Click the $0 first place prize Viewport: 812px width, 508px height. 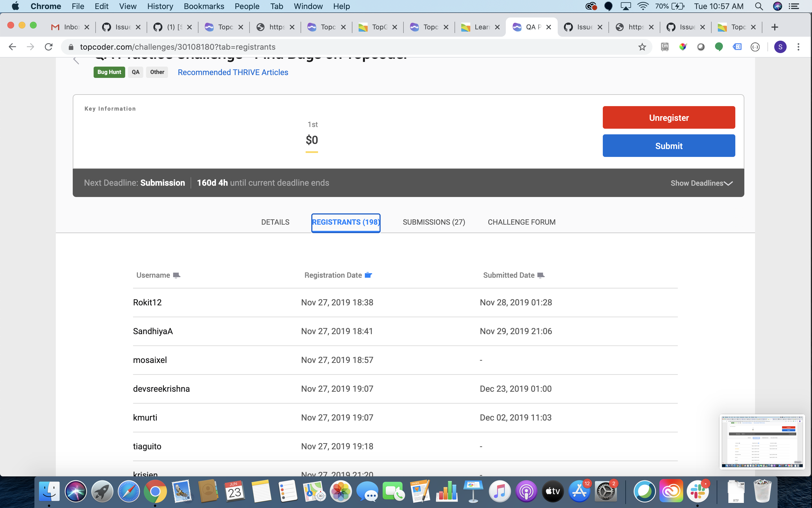[x=312, y=140]
